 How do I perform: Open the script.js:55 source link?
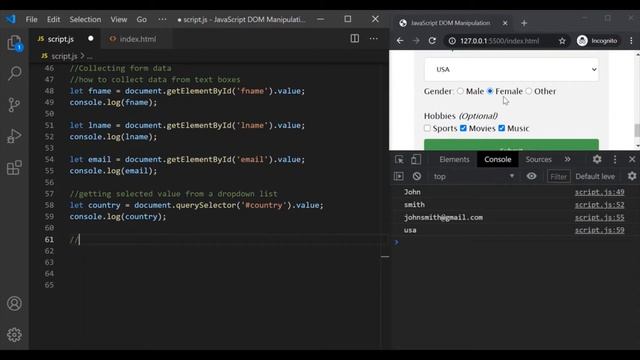[599, 218]
